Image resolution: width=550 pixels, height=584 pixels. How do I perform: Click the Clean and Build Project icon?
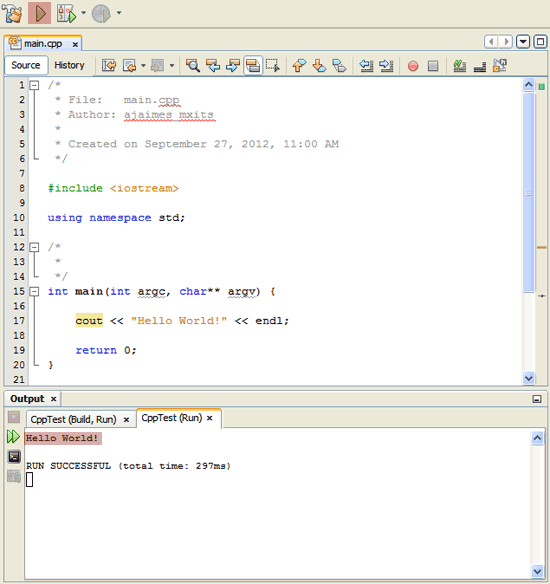12,13
